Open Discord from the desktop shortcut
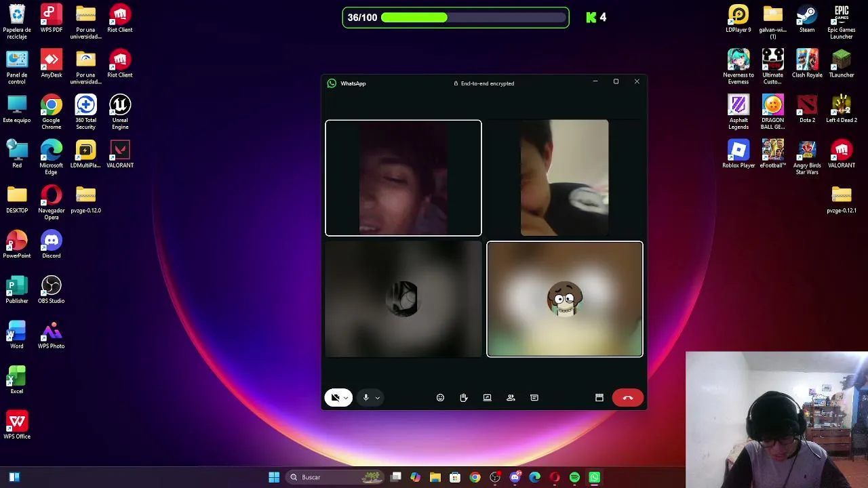 52,244
